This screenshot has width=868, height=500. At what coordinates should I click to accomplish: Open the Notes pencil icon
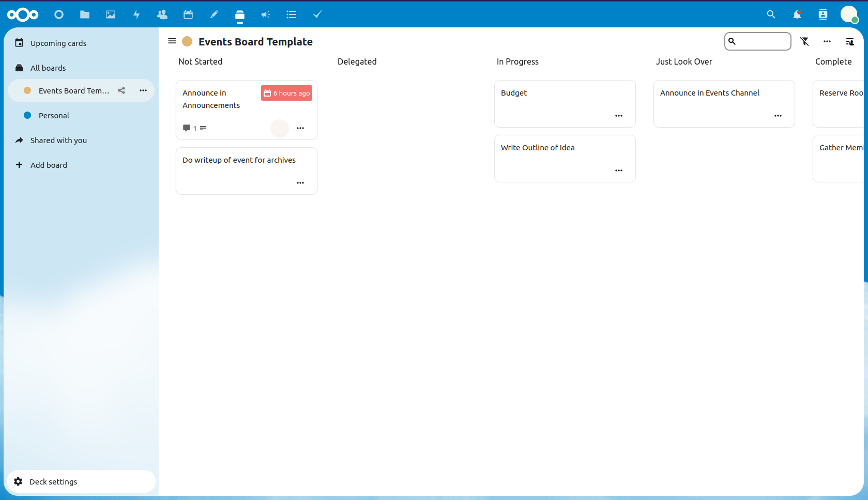pos(214,14)
